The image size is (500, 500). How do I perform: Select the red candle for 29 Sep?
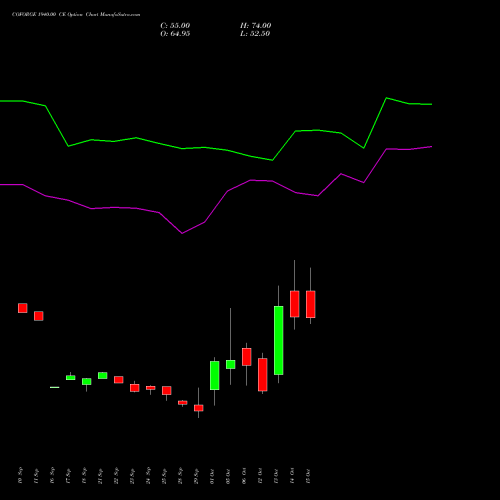point(199,408)
